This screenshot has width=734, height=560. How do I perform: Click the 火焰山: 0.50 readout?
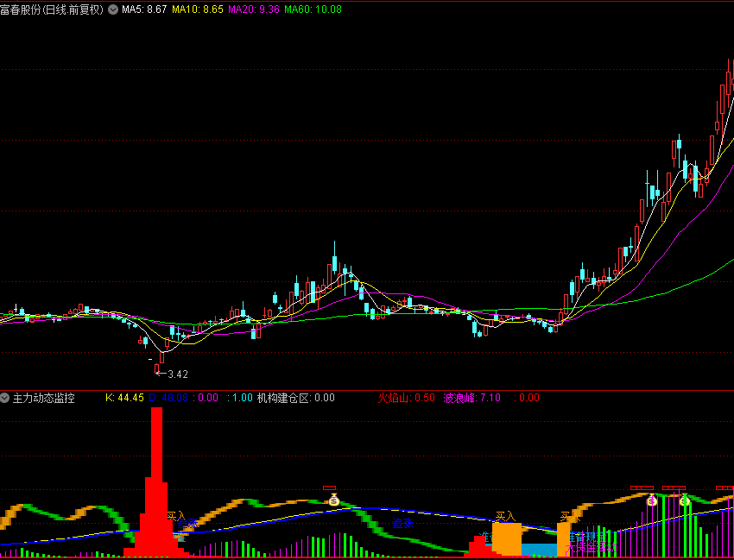tap(407, 398)
